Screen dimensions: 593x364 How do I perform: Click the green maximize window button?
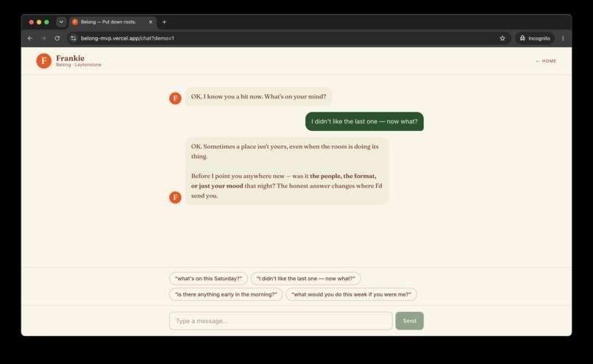[46, 22]
